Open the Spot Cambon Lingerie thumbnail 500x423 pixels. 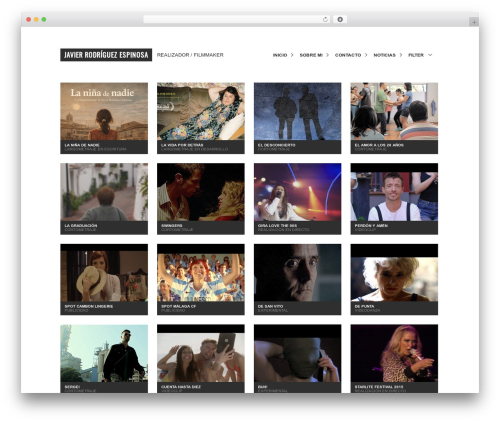click(x=104, y=273)
